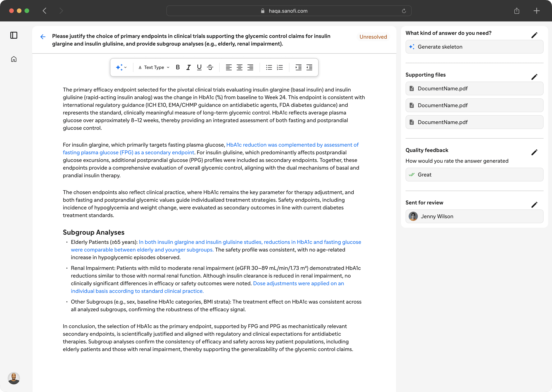Insert a numbered list
552x392 pixels.
280,67
